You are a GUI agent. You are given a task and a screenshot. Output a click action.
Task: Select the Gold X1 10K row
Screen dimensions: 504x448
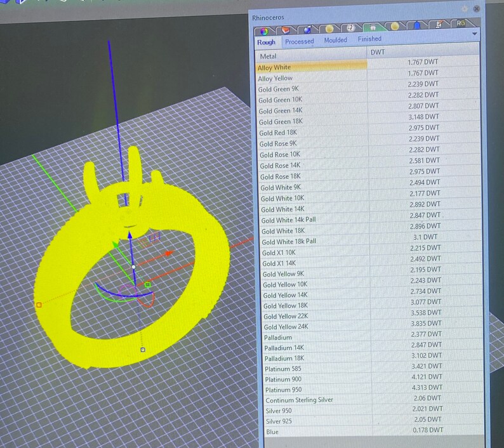(373, 251)
